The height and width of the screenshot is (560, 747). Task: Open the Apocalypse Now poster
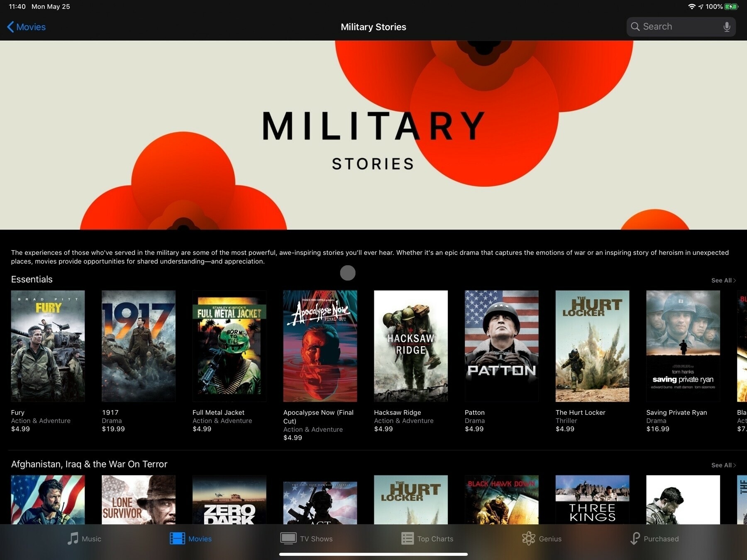(320, 346)
